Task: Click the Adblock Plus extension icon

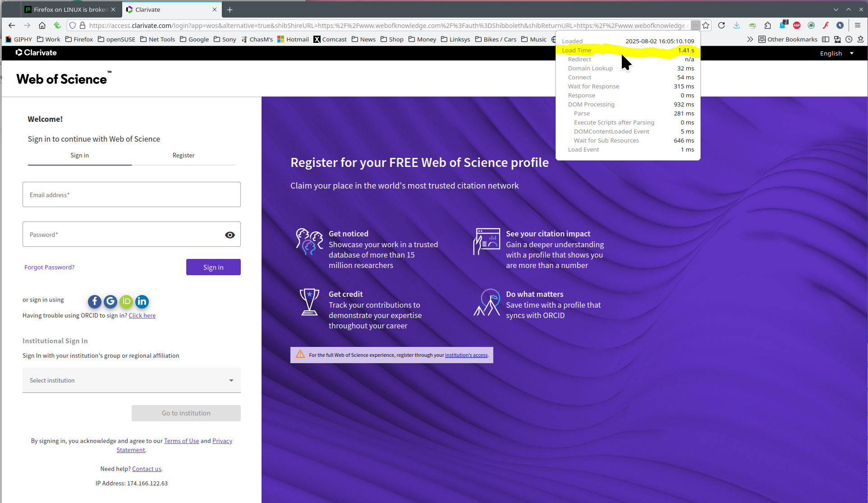Action: pos(797,25)
